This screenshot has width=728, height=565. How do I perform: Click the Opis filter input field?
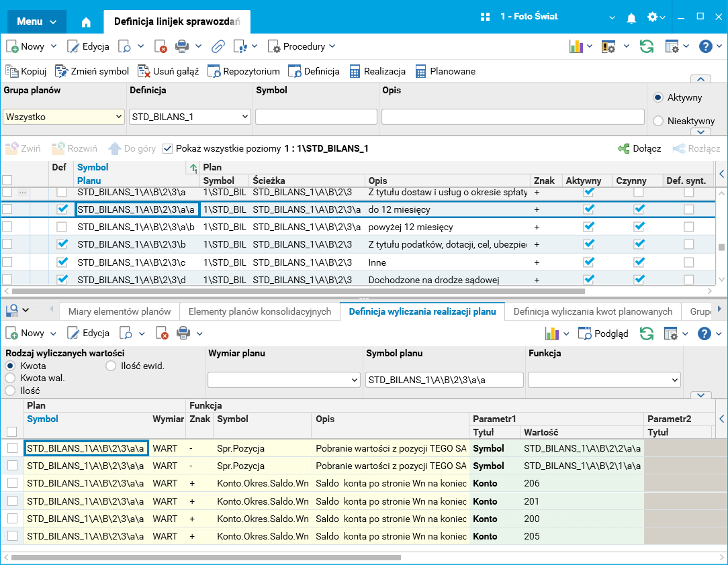[x=512, y=117]
